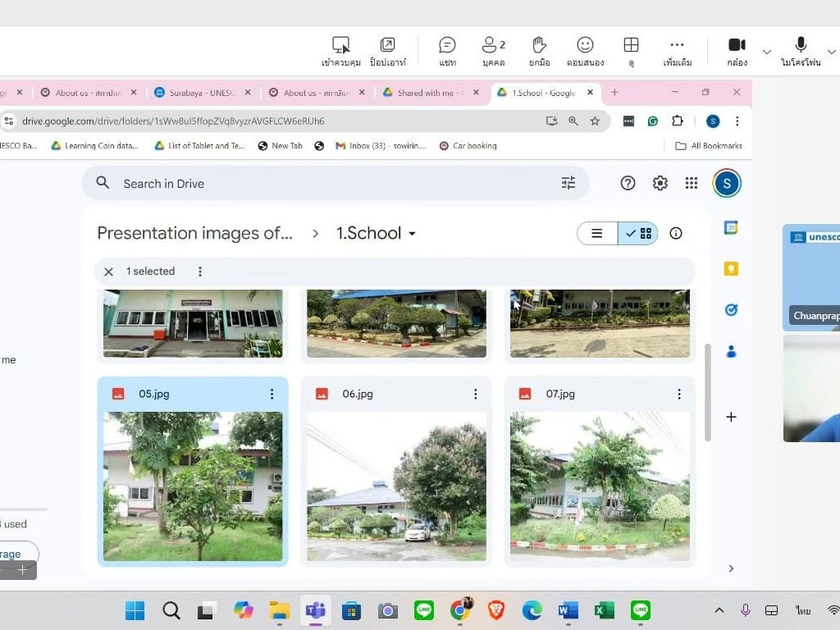
Task: Open Teams more options menu
Action: (x=677, y=52)
